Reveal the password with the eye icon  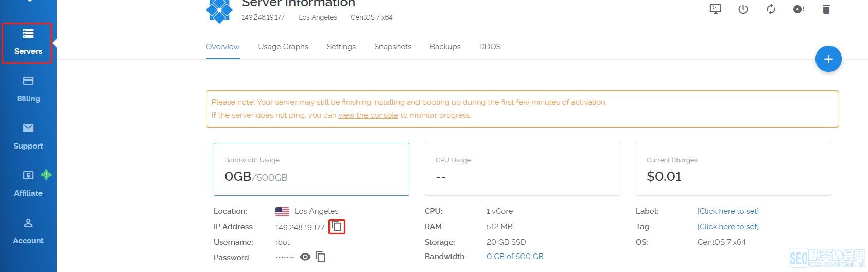305,257
